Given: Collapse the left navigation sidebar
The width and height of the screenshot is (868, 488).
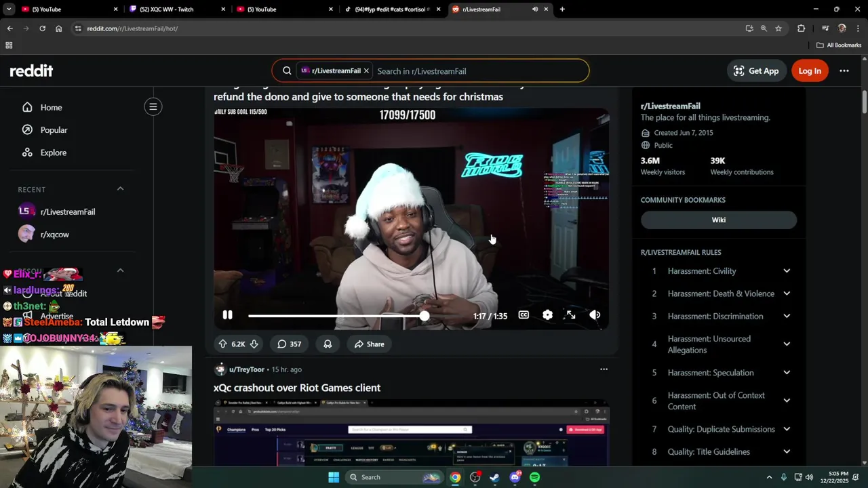Looking at the screenshot, I should [x=153, y=106].
